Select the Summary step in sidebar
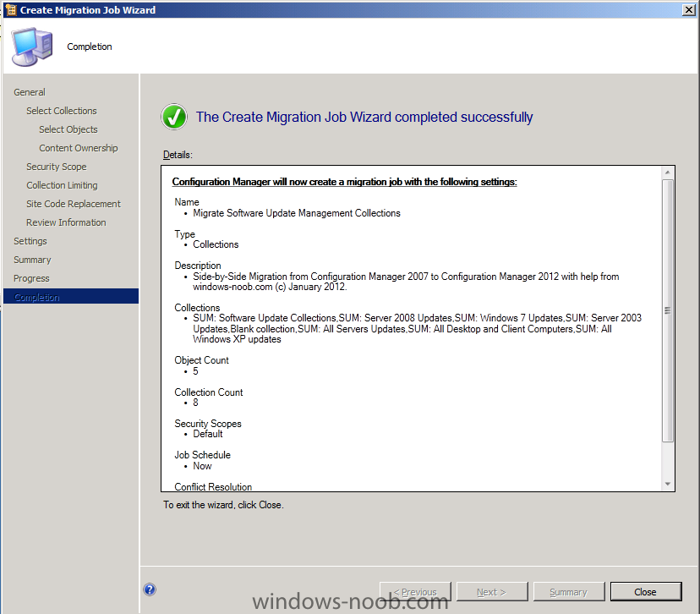 point(33,260)
